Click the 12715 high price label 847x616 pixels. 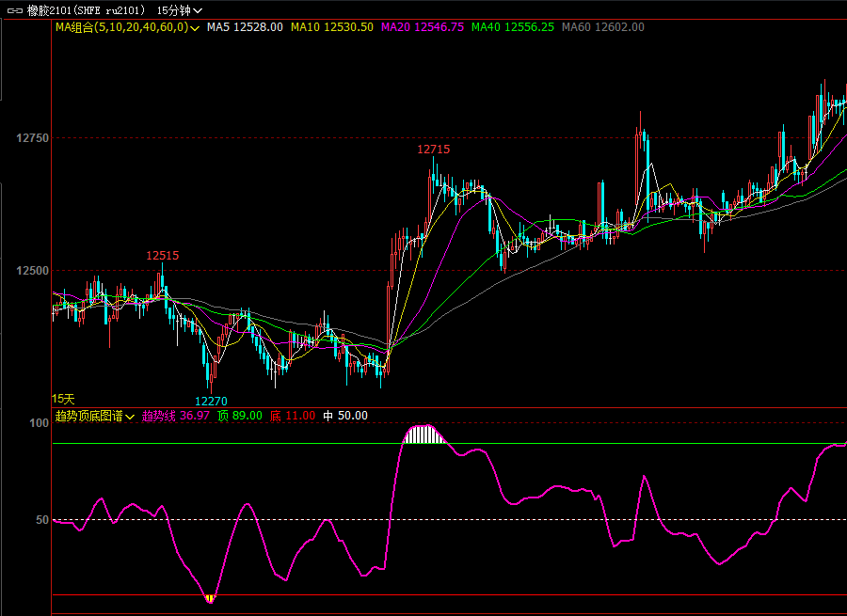pos(433,150)
